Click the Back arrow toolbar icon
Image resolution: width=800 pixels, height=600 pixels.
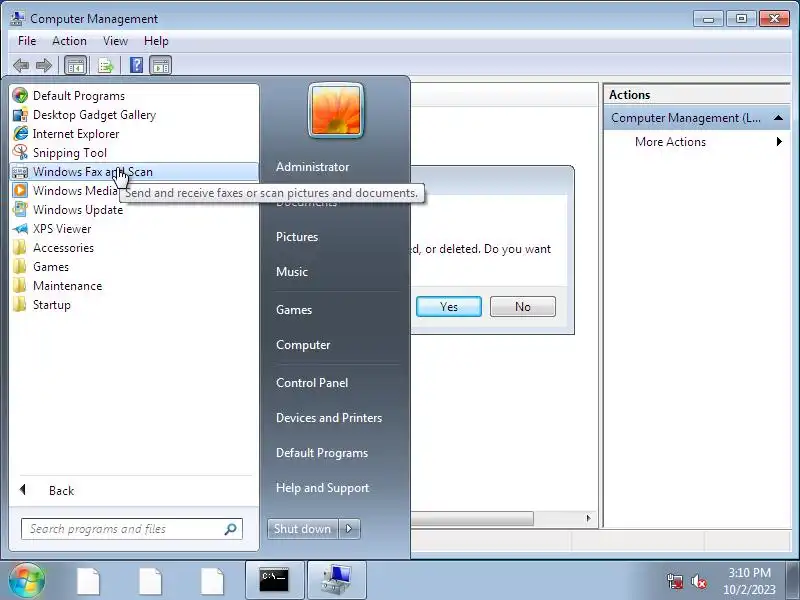coord(21,65)
